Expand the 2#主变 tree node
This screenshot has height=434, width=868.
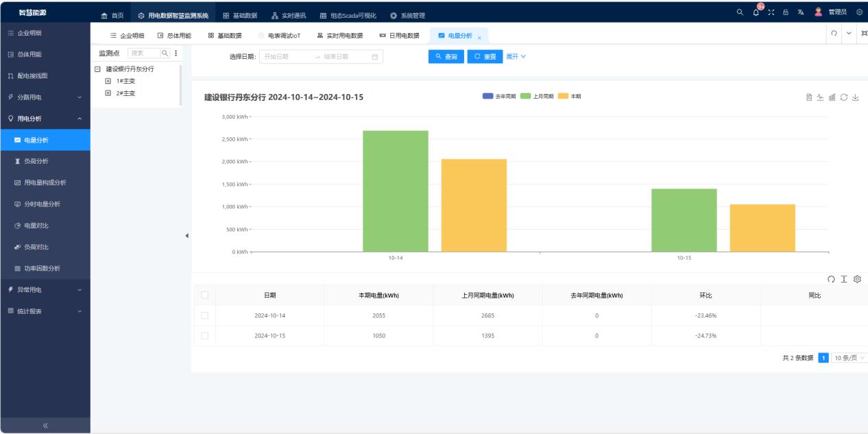click(x=108, y=93)
